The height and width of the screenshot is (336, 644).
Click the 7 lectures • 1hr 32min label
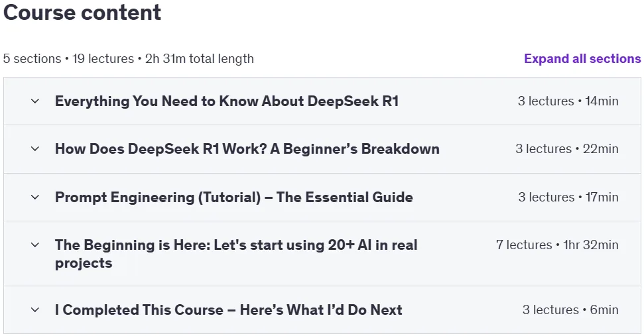tap(557, 245)
